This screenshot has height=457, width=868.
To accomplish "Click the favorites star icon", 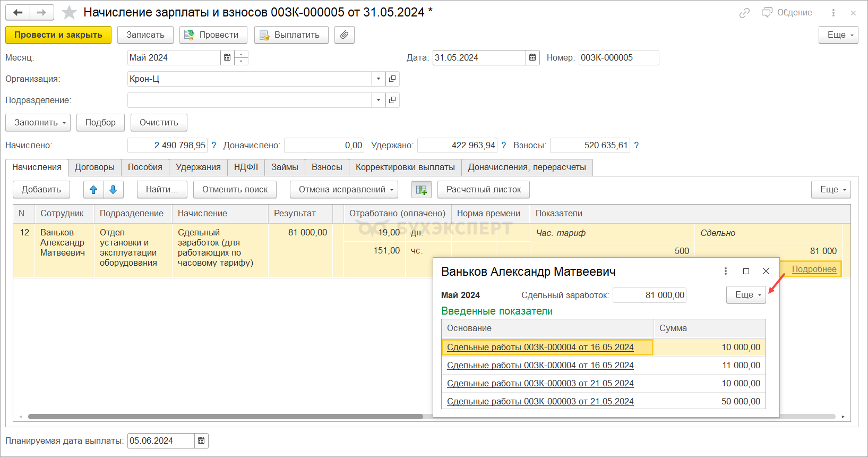I will click(69, 12).
